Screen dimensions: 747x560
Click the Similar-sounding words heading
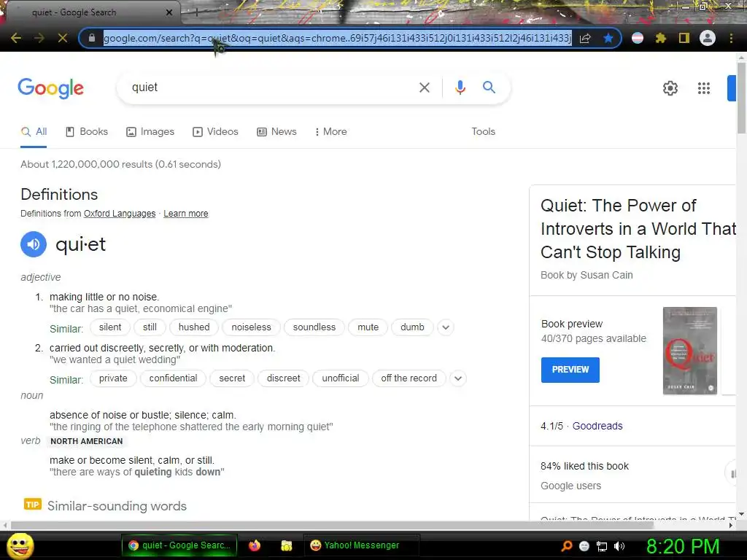[117, 506]
